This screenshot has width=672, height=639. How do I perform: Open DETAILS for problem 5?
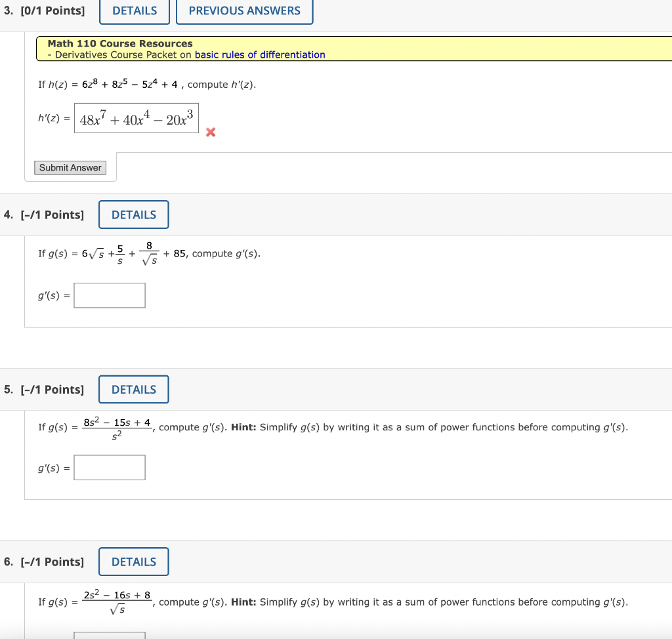pyautogui.click(x=133, y=389)
